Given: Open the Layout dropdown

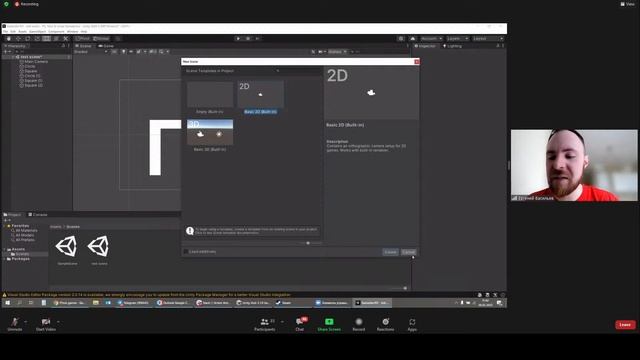Looking at the screenshot, I should point(488,38).
